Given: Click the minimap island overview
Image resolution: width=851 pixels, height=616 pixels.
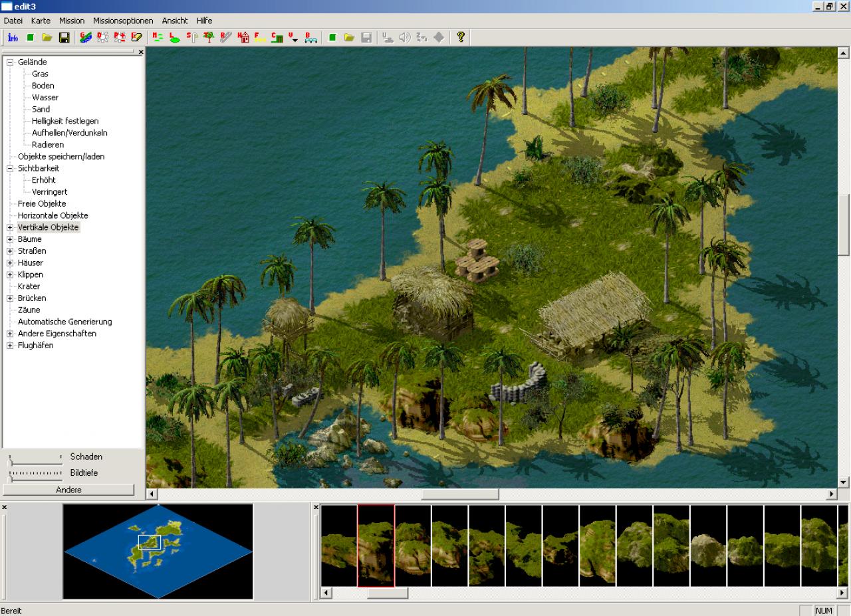Looking at the screenshot, I should (x=158, y=551).
